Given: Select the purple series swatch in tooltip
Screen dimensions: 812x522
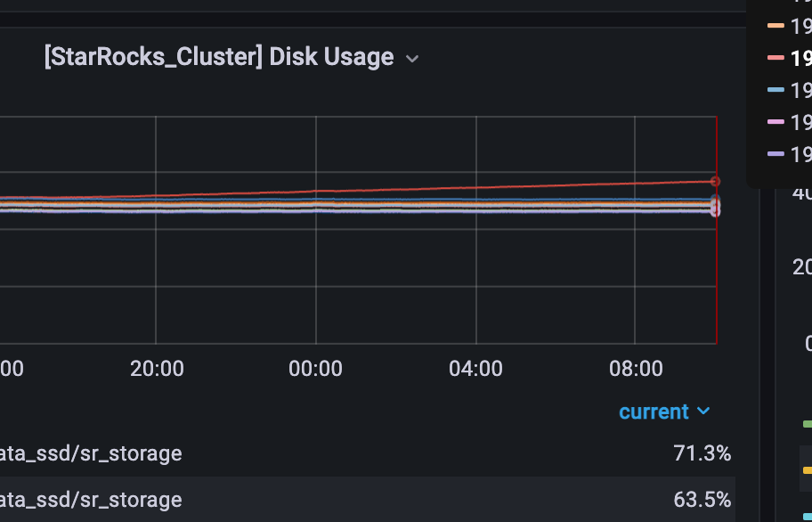Looking at the screenshot, I should (775, 154).
